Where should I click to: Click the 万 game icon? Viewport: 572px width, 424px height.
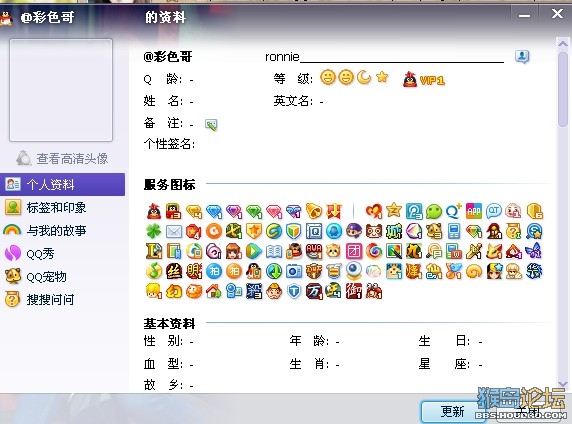[314, 291]
